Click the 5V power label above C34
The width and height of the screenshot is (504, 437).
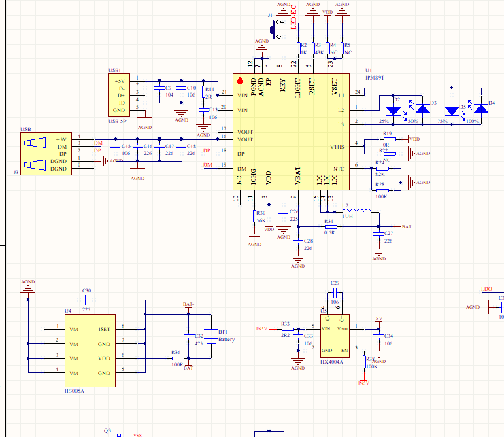point(379,319)
